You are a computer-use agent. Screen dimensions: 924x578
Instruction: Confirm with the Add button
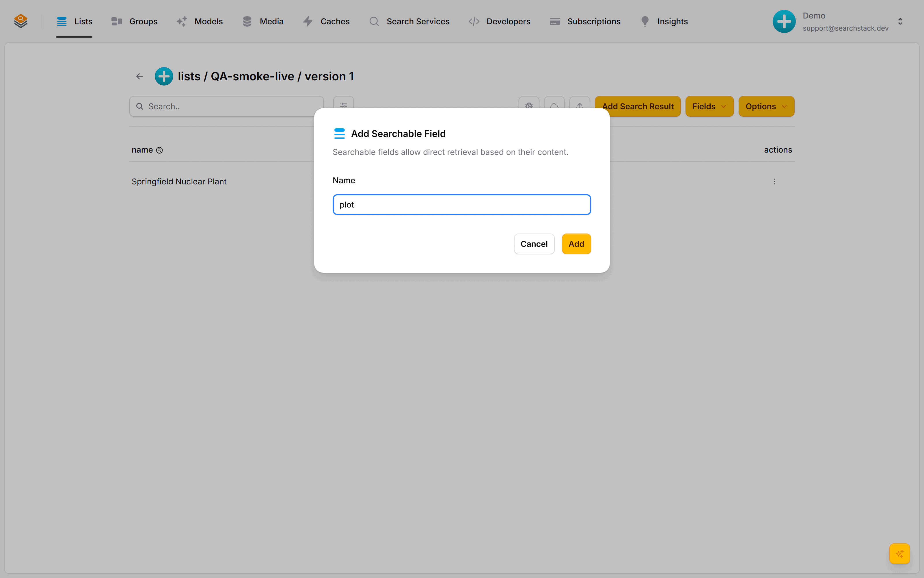(576, 244)
